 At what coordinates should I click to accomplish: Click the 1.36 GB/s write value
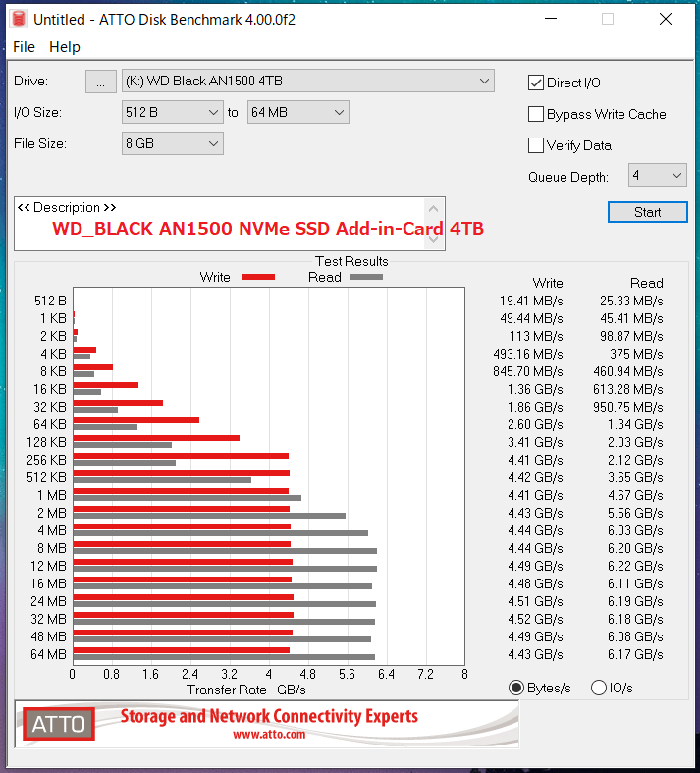[535, 390]
